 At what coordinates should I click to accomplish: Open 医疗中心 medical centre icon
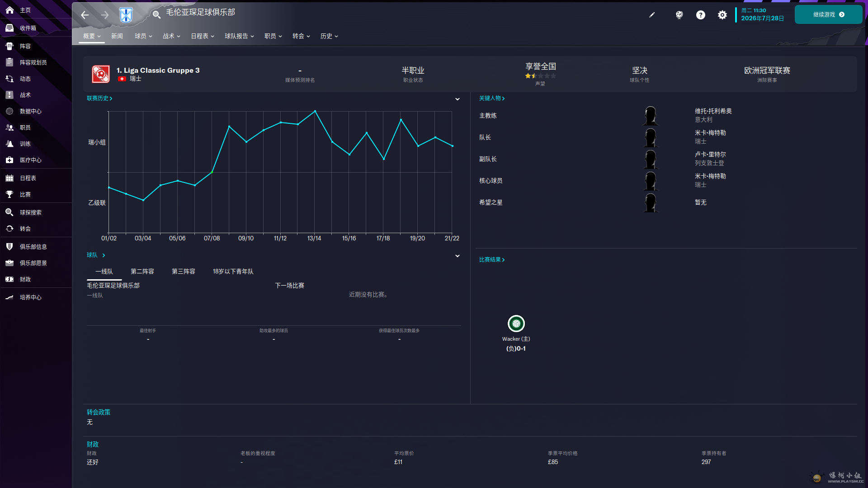(x=9, y=160)
